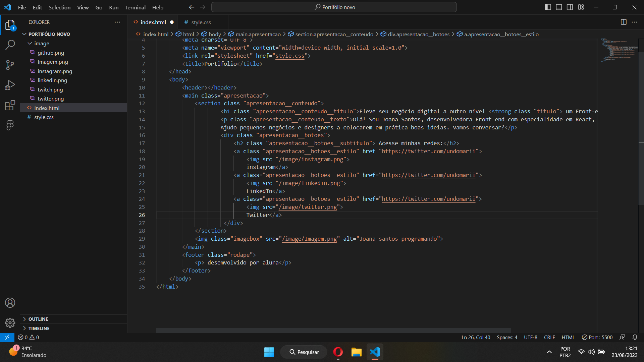Open section.apresentacao__conteudo breadcrumb

(x=331, y=34)
